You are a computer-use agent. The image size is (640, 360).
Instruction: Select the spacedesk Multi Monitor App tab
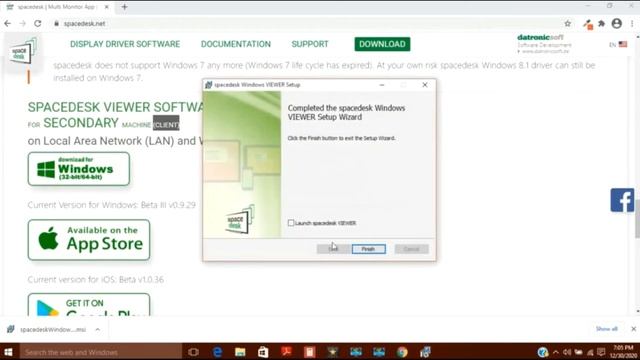(57, 7)
